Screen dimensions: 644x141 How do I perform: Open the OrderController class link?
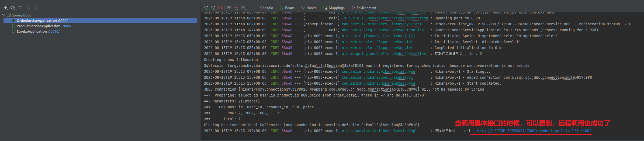coord(410,54)
